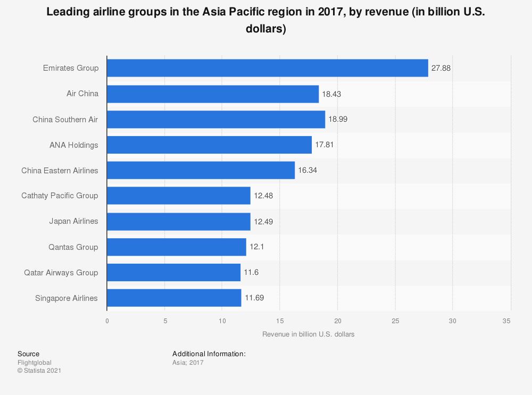Select the Qantas Group bar
The image size is (532, 395).
pyautogui.click(x=176, y=247)
